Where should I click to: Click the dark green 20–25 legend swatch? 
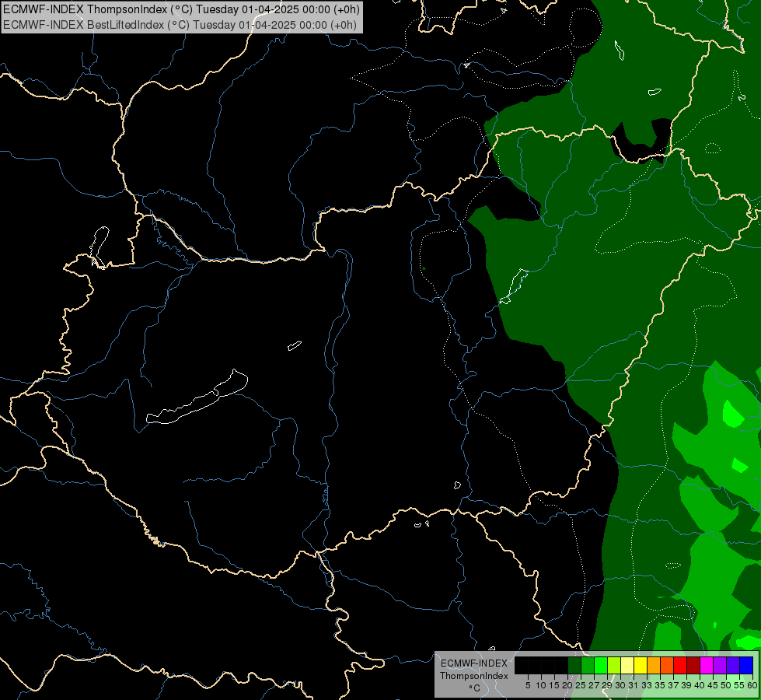pos(574,665)
